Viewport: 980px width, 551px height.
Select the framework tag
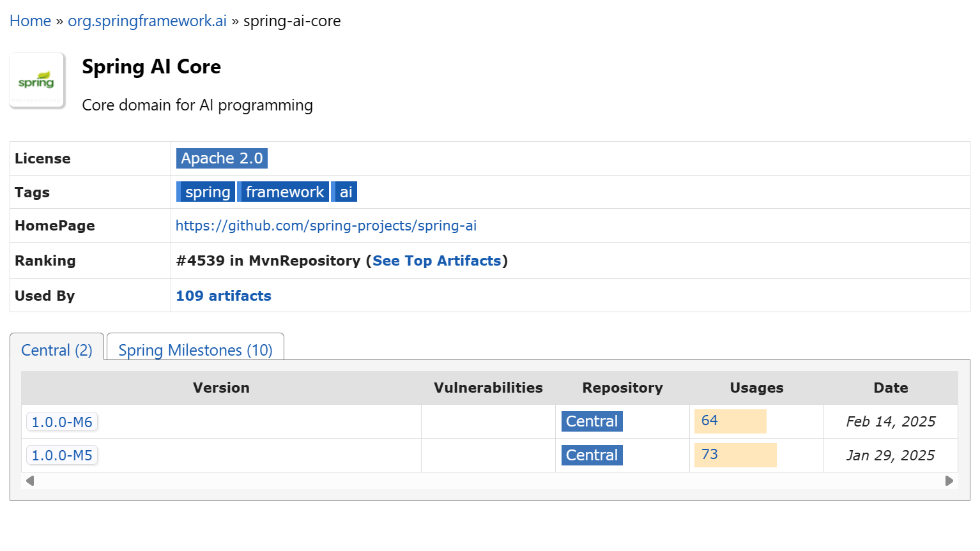pyautogui.click(x=283, y=192)
